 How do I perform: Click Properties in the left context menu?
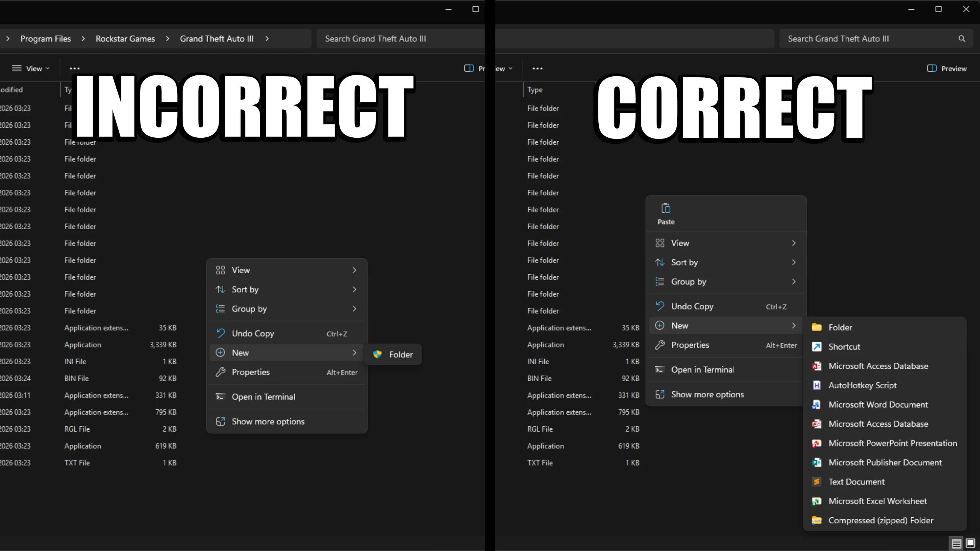point(251,372)
